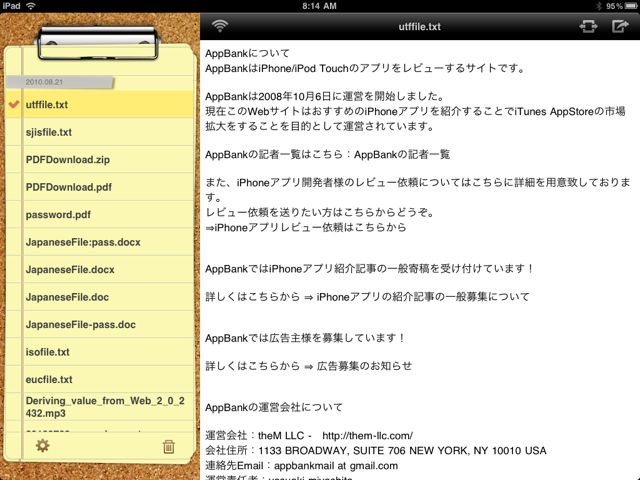
Task: Tap the iPad Wi-Fi status icon
Action: click(31, 6)
